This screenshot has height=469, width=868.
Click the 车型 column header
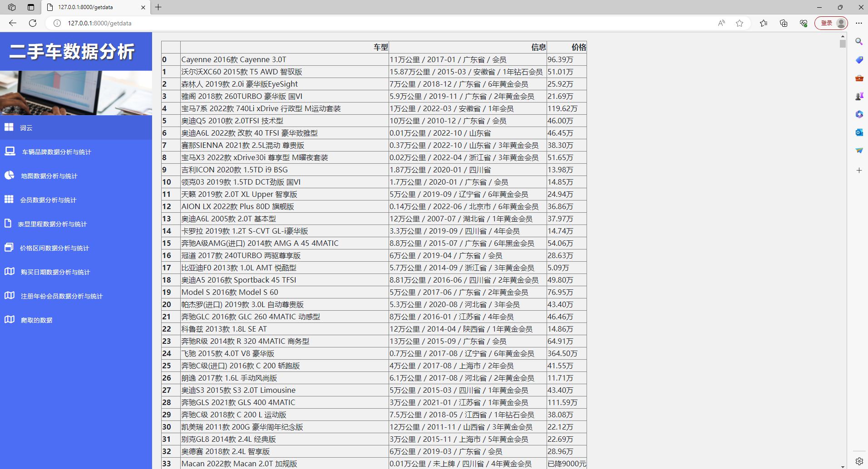click(x=285, y=47)
